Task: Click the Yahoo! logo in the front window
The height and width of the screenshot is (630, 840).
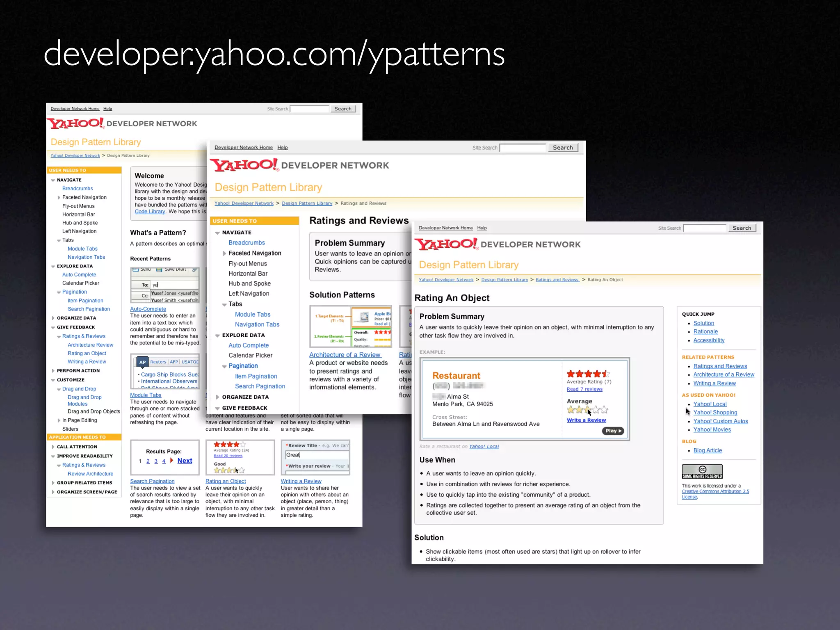Action: [447, 244]
